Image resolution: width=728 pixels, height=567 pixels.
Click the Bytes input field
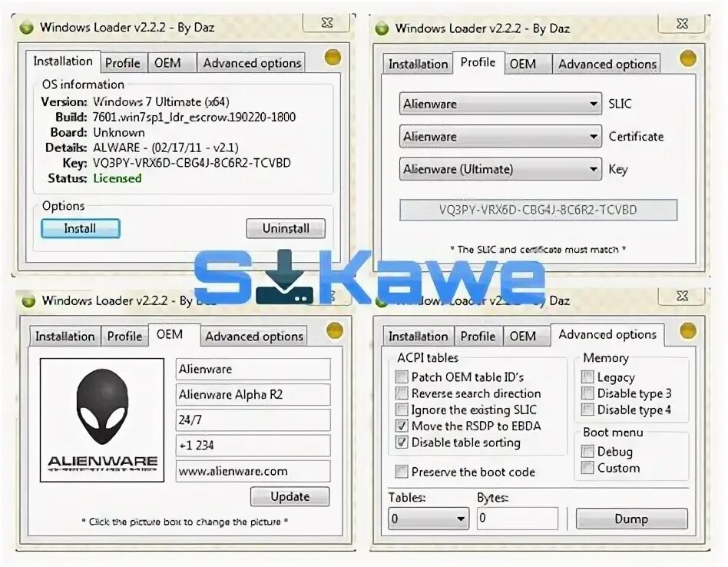click(518, 519)
